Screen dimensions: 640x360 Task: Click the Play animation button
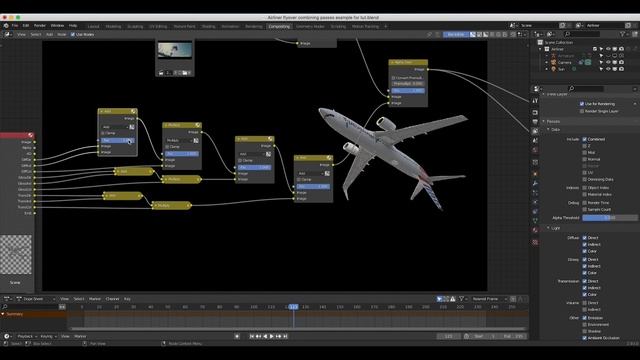(271, 336)
